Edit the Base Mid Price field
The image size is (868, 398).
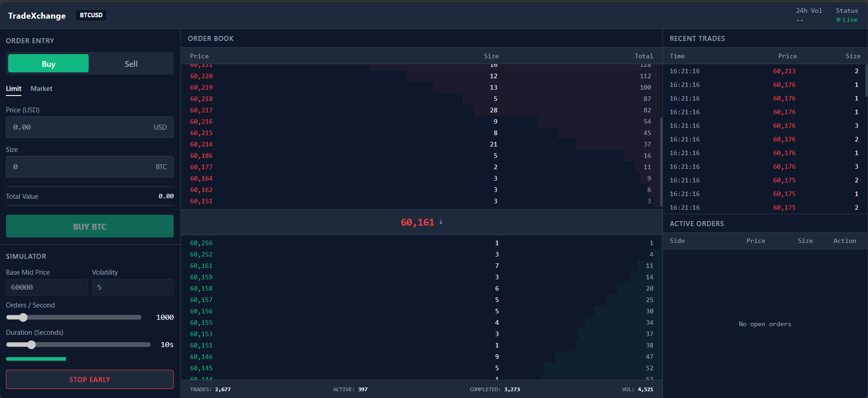pos(46,287)
